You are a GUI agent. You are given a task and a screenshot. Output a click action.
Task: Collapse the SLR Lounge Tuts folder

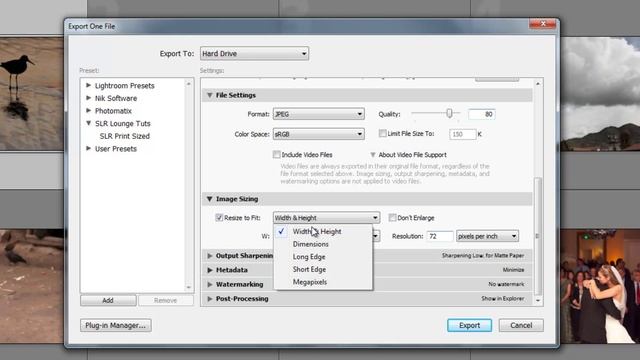coord(89,123)
